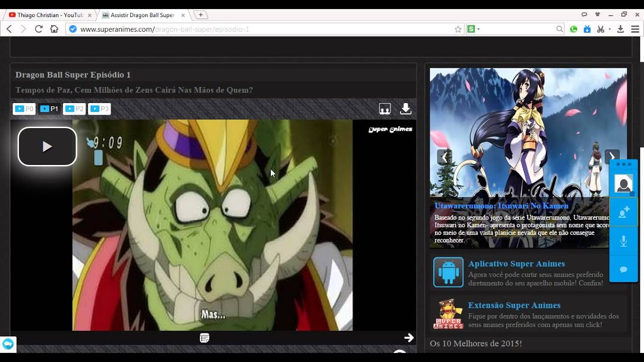This screenshot has width=644, height=362.
Task: Open the Aplicativo Super Animes link
Action: [516, 263]
